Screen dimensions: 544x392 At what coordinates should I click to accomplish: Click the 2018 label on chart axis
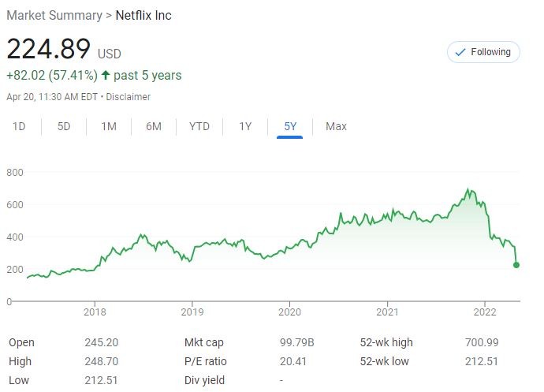95,311
